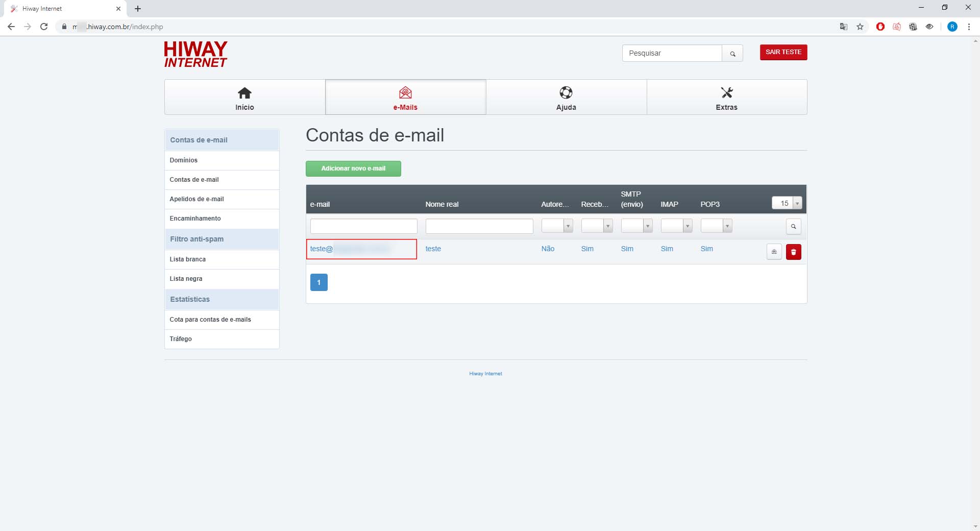Open the IMAP filter dropdown
The image size is (980, 531).
pyautogui.click(x=676, y=226)
